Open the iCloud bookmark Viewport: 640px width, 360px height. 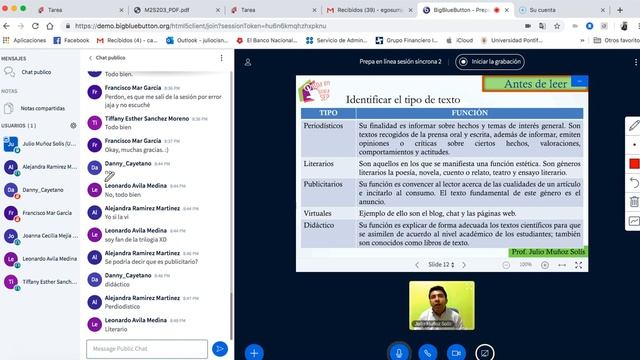coord(460,40)
